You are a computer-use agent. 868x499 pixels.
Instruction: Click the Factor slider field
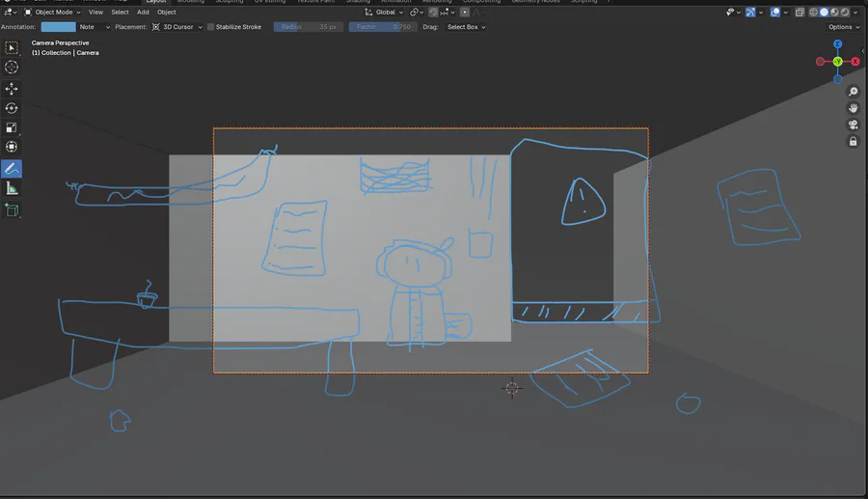(383, 27)
